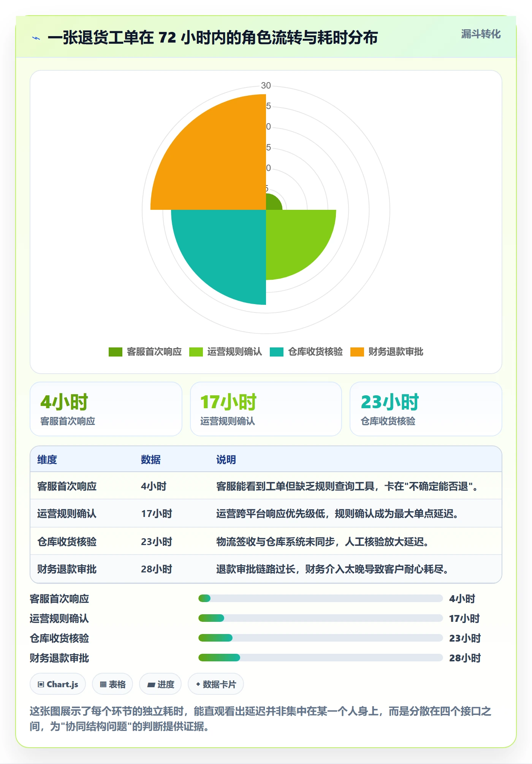Open the 4小时 客服首次响应 data card
532x764 pixels.
tap(106, 409)
